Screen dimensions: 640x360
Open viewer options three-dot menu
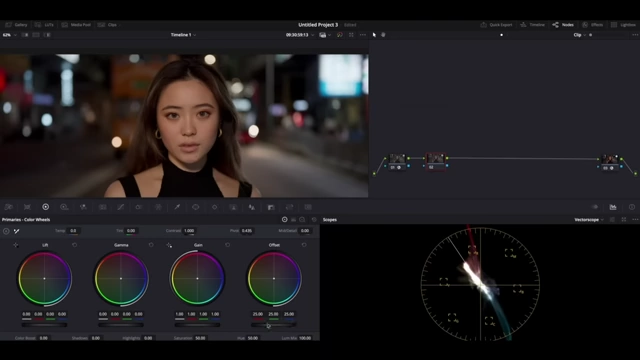pyautogui.click(x=363, y=35)
